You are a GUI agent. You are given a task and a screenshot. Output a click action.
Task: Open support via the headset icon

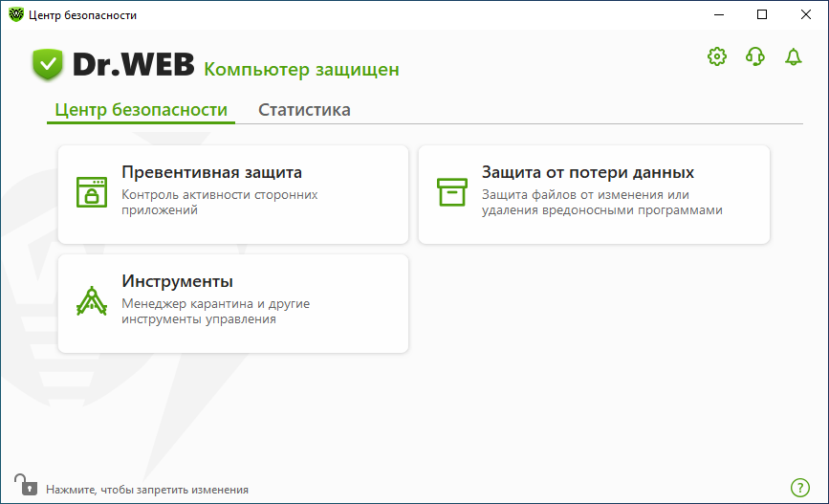(755, 56)
